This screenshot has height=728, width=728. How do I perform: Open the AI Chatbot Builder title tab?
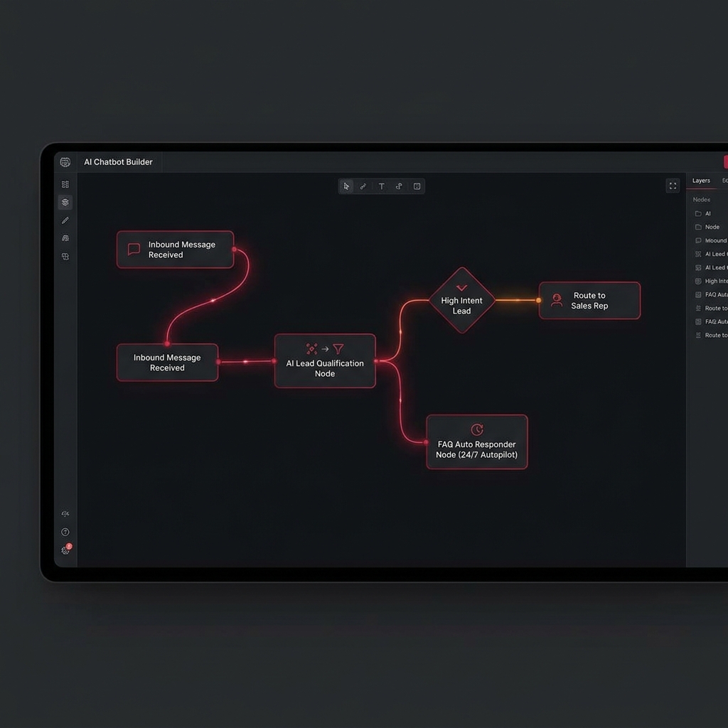(x=119, y=162)
